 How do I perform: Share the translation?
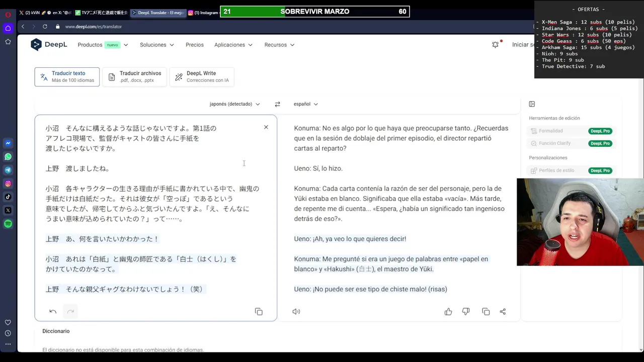(x=503, y=312)
